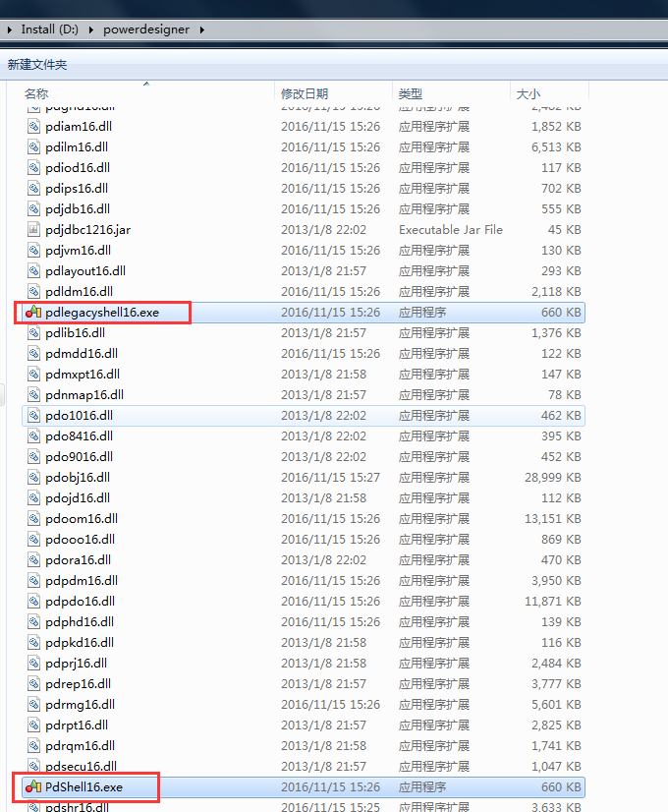Click the pdmxpt16.dll file icon
Viewport: 668px width, 812px height.
(x=33, y=375)
